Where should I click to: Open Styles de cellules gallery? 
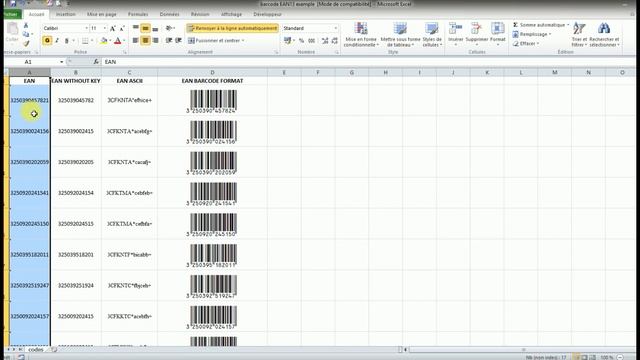[x=432, y=34]
